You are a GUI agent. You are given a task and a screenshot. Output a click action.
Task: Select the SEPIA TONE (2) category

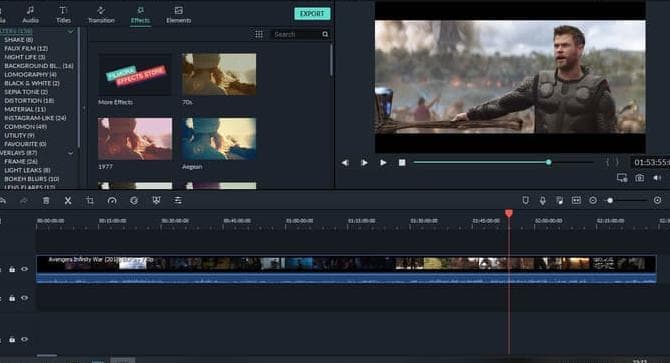[x=26, y=92]
